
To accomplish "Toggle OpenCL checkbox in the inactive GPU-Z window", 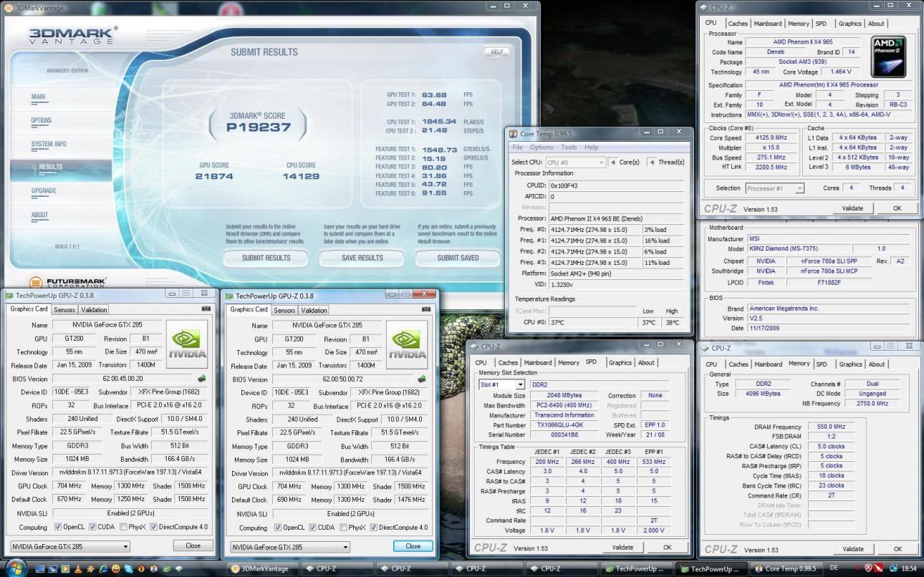I will click(58, 528).
